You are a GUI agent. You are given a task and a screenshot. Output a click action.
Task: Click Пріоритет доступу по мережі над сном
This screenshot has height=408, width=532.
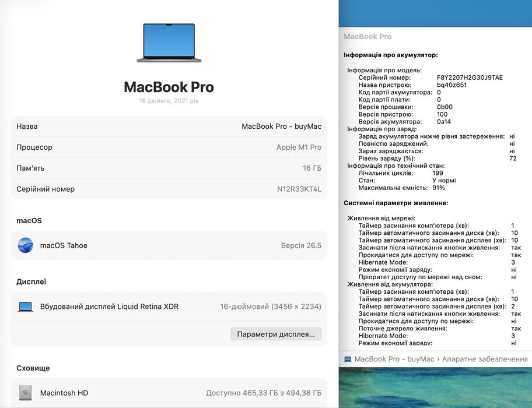click(x=421, y=277)
